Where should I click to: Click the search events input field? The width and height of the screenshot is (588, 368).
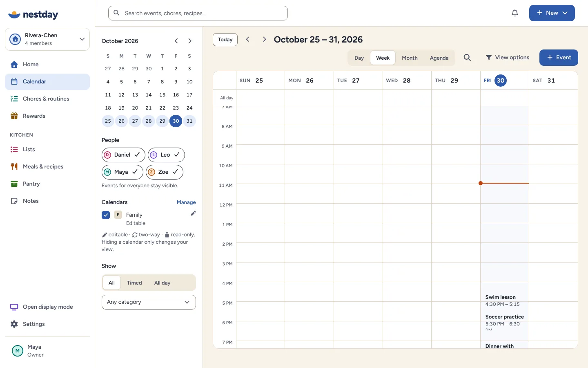(x=198, y=13)
